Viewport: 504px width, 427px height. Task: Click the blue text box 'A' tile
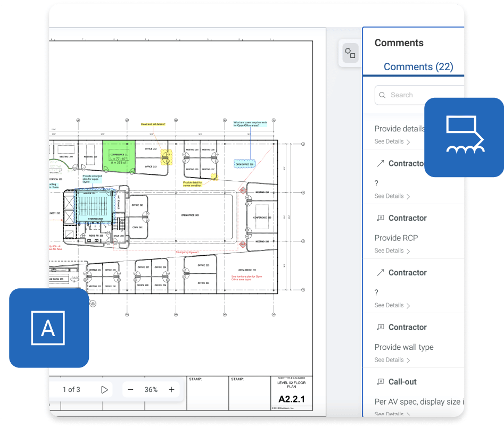point(48,328)
